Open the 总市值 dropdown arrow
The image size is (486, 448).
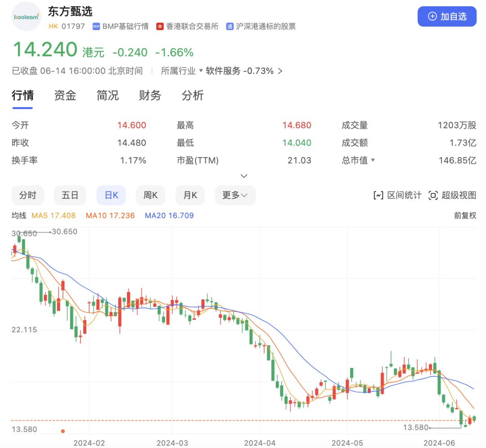point(373,160)
